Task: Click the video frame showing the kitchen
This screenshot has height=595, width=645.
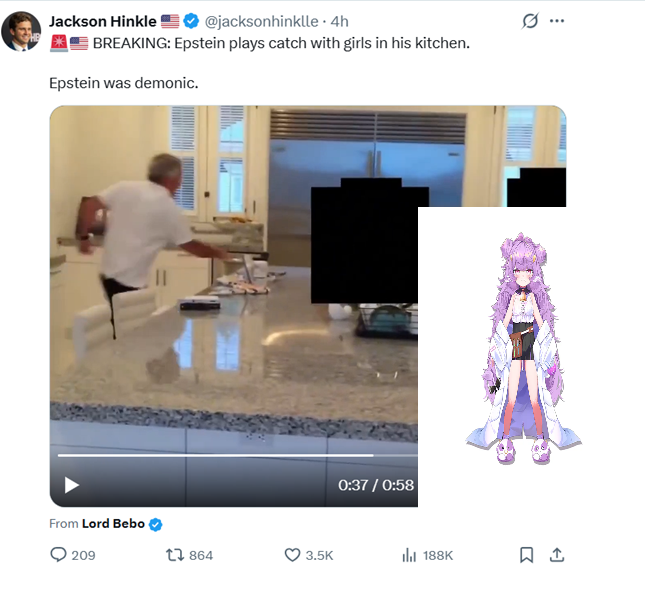Action: coord(234,306)
